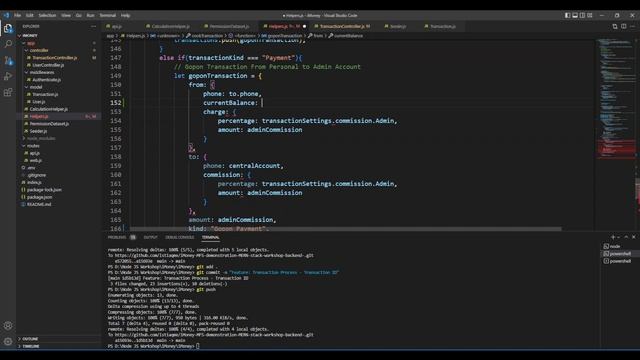Viewport: 640px width, 360px height.
Task: Open the Customize Layout icon
Action: coord(589,15)
